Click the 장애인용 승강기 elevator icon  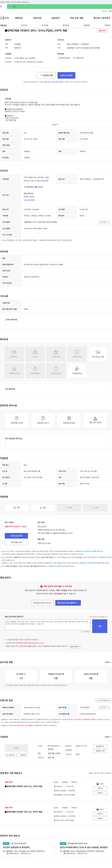click(x=43, y=420)
